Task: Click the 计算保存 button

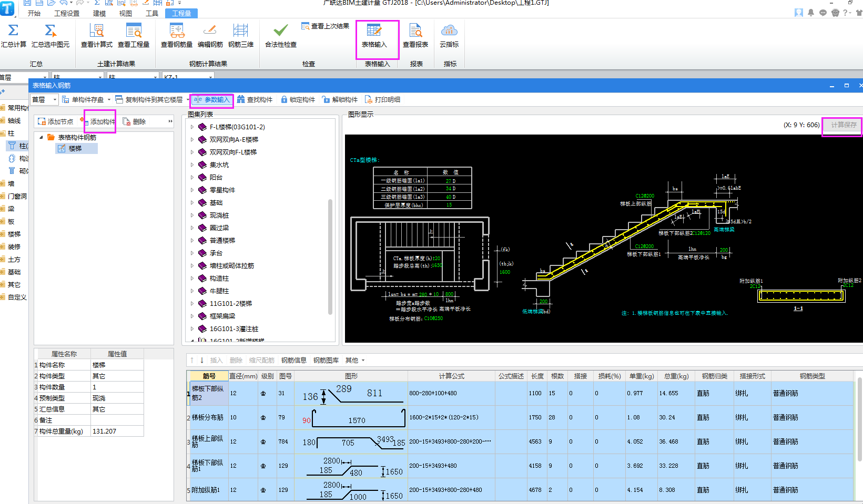Action: click(x=843, y=125)
